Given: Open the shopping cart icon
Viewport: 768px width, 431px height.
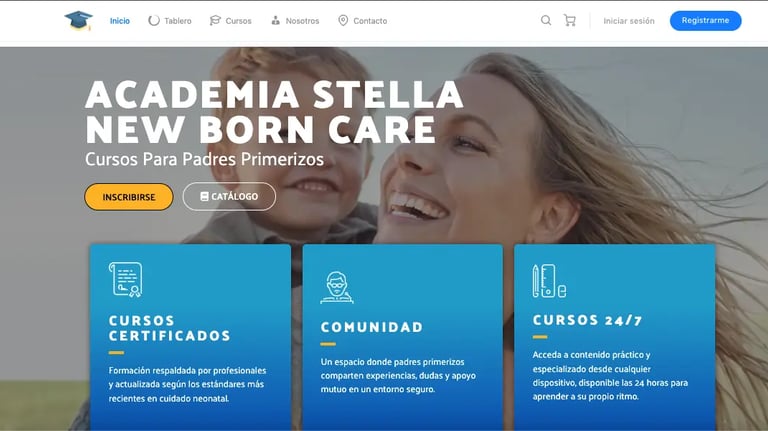Looking at the screenshot, I should (x=570, y=20).
